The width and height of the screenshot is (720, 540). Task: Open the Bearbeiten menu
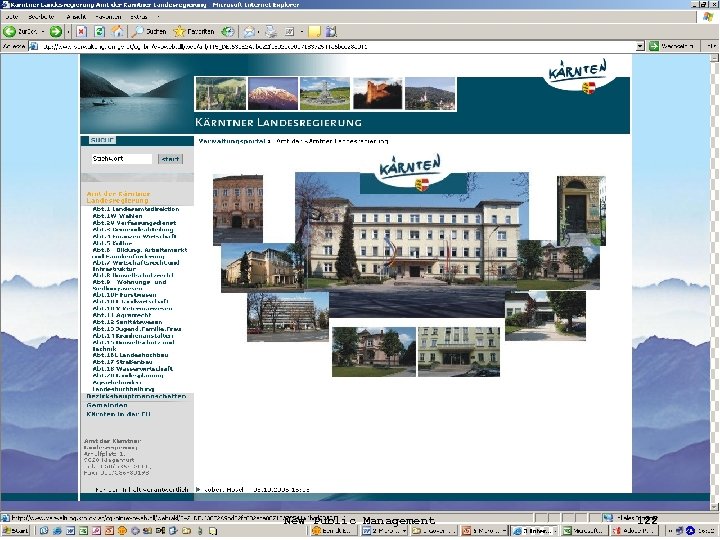tap(41, 17)
